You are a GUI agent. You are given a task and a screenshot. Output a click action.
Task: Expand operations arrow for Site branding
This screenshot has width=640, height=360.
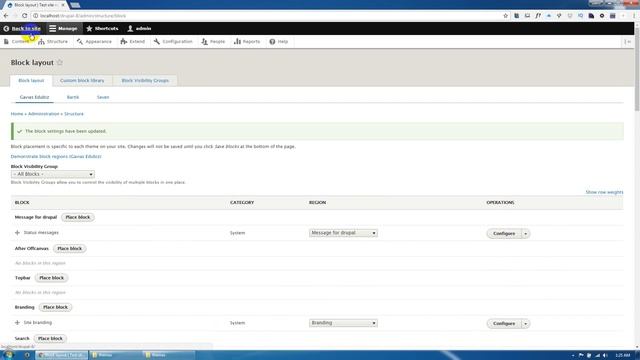(x=526, y=324)
